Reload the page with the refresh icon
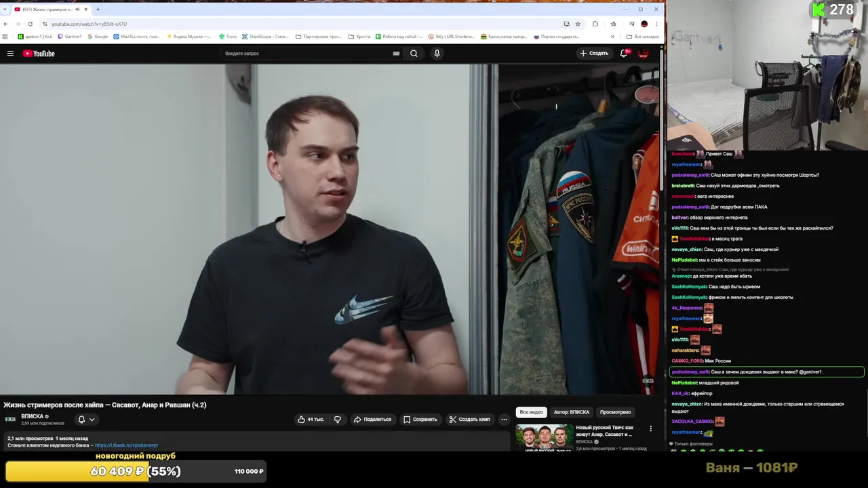The height and width of the screenshot is (488, 868). pyautogui.click(x=31, y=24)
